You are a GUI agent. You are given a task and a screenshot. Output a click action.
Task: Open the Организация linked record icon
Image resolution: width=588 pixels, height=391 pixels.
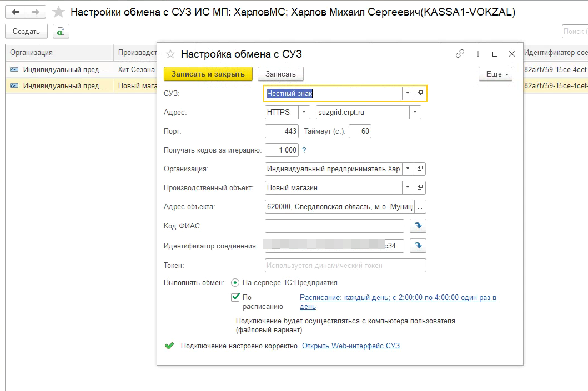(420, 169)
